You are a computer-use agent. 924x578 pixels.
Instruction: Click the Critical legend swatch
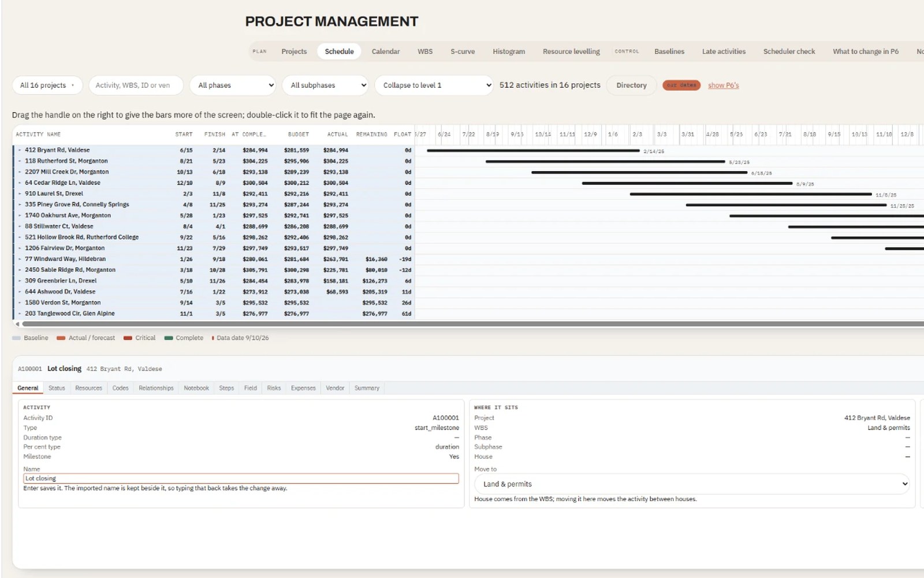(x=128, y=338)
